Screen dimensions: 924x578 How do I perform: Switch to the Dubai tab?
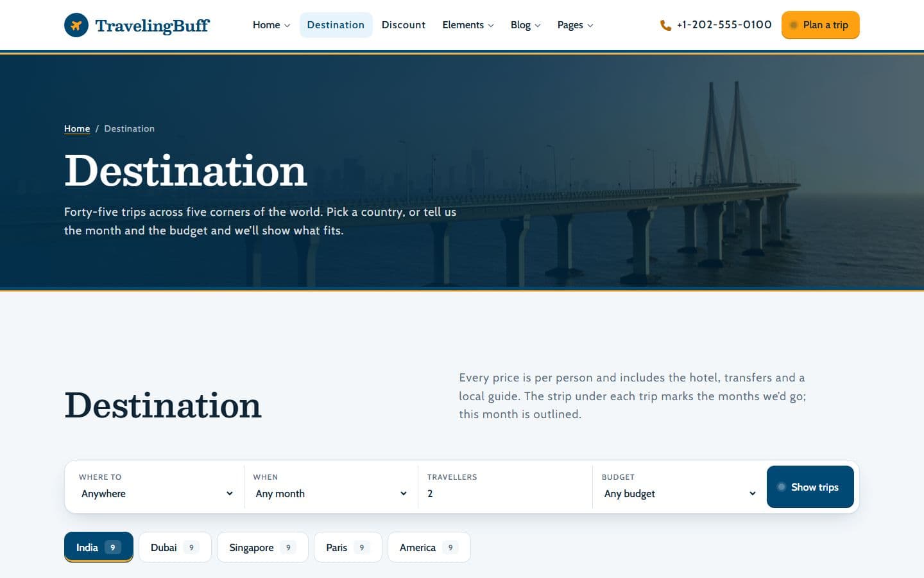click(x=175, y=547)
